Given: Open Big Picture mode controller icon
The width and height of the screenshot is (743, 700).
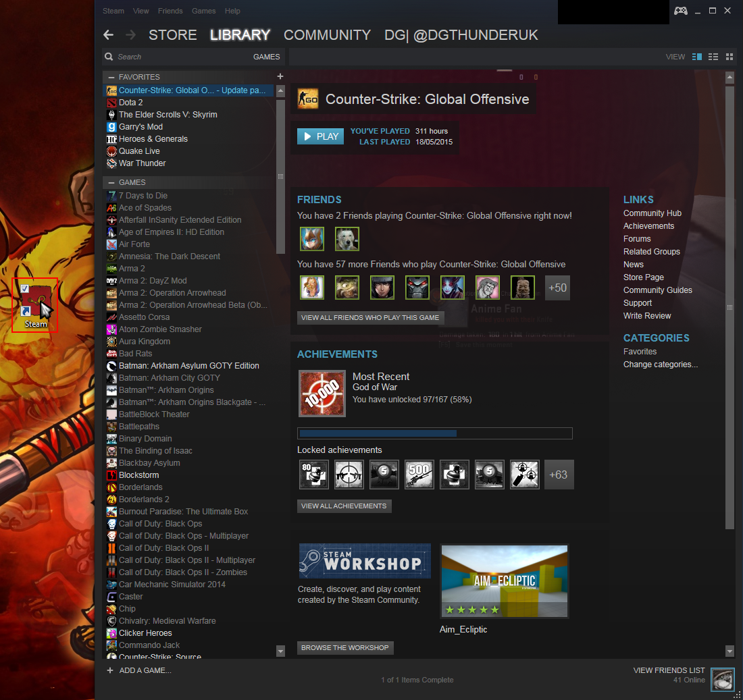Looking at the screenshot, I should coord(680,11).
